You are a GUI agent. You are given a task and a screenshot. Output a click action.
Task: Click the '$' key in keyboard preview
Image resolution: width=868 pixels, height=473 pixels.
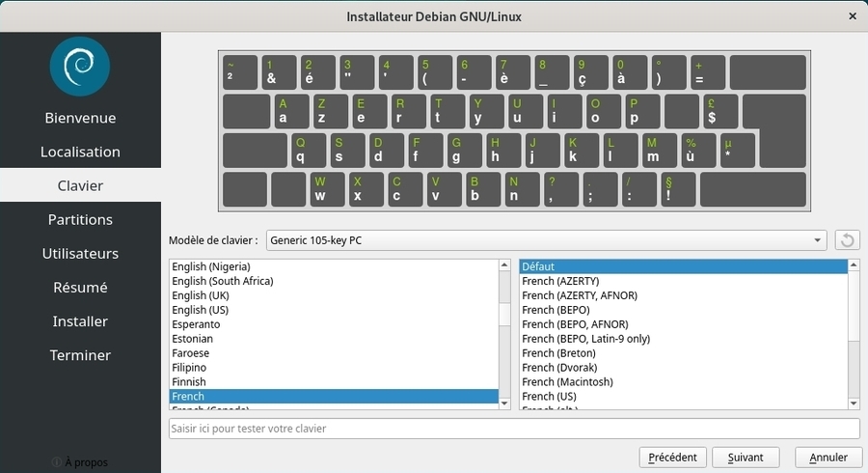pos(720,111)
